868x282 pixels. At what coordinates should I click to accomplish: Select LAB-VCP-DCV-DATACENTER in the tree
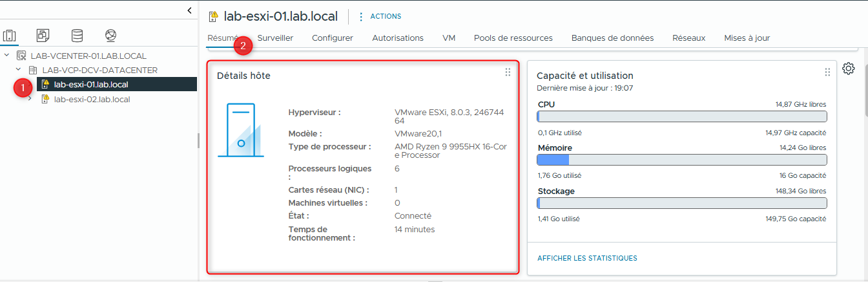(x=100, y=70)
